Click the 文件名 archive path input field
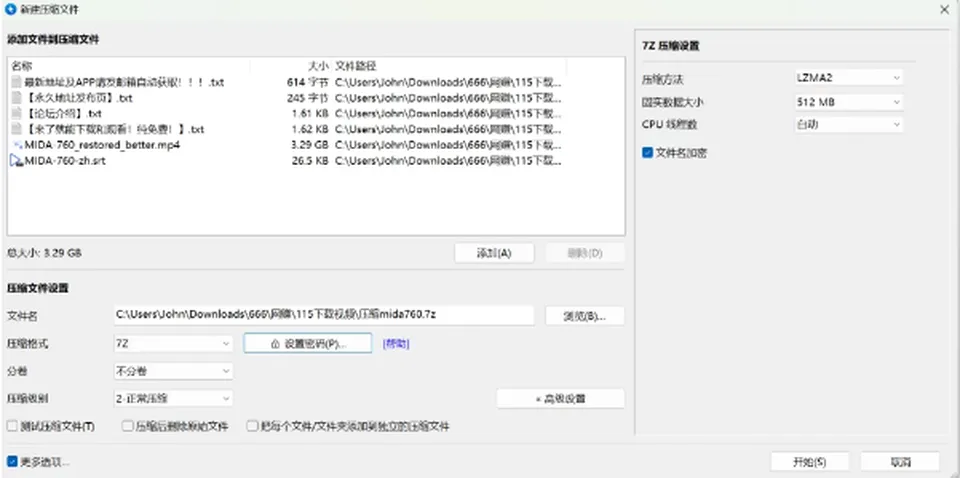This screenshot has height=478, width=960. tap(324, 316)
